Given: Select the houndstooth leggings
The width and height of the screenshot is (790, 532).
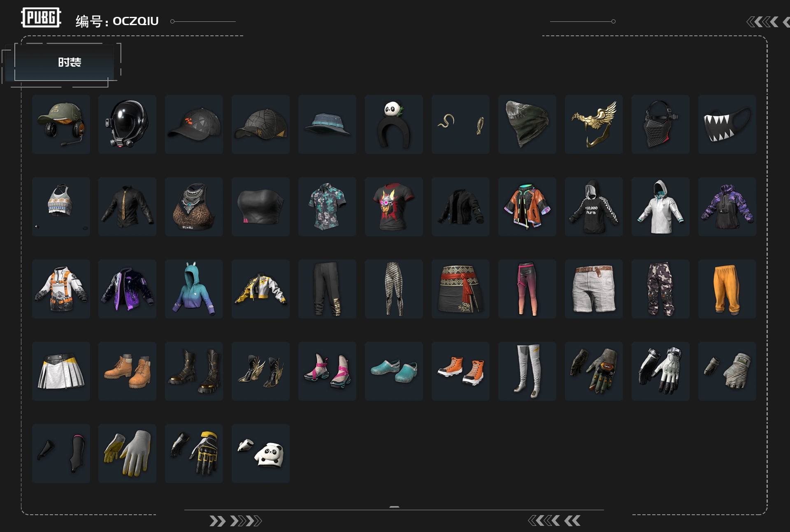Looking at the screenshot, I should pyautogui.click(x=394, y=289).
